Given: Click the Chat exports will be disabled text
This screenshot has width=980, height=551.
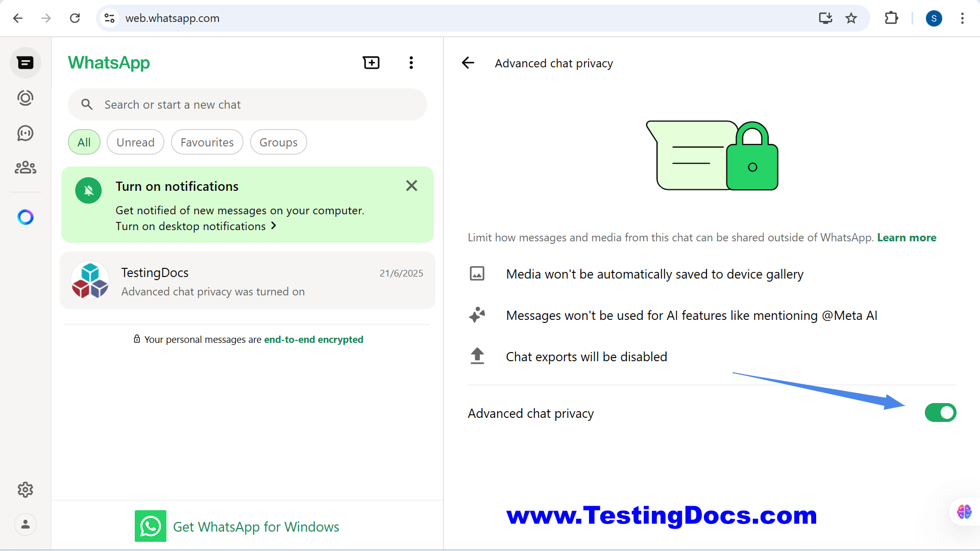Looking at the screenshot, I should tap(586, 357).
